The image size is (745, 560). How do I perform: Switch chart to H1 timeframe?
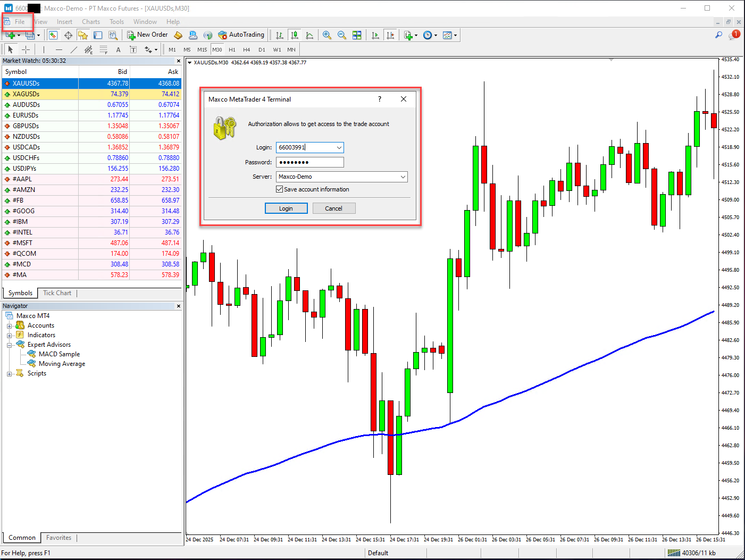(x=232, y=49)
